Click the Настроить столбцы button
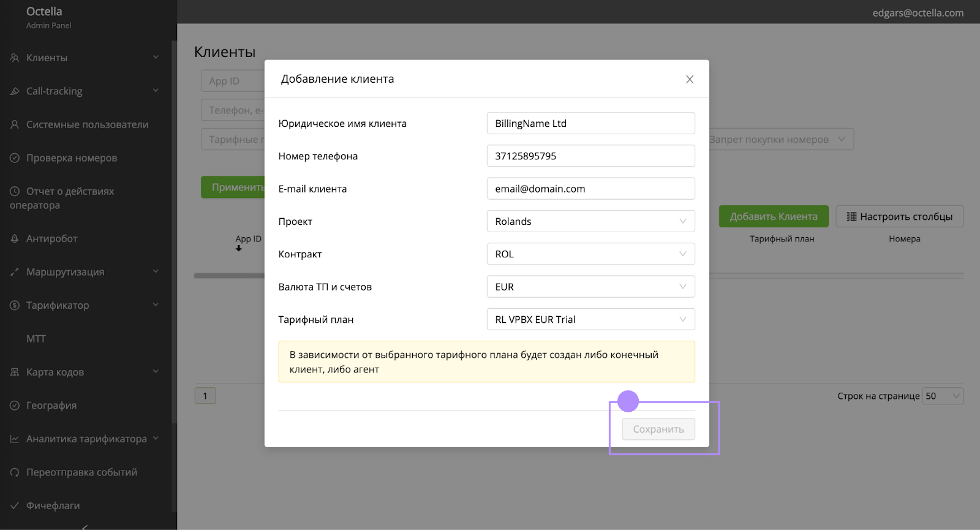 tap(899, 216)
